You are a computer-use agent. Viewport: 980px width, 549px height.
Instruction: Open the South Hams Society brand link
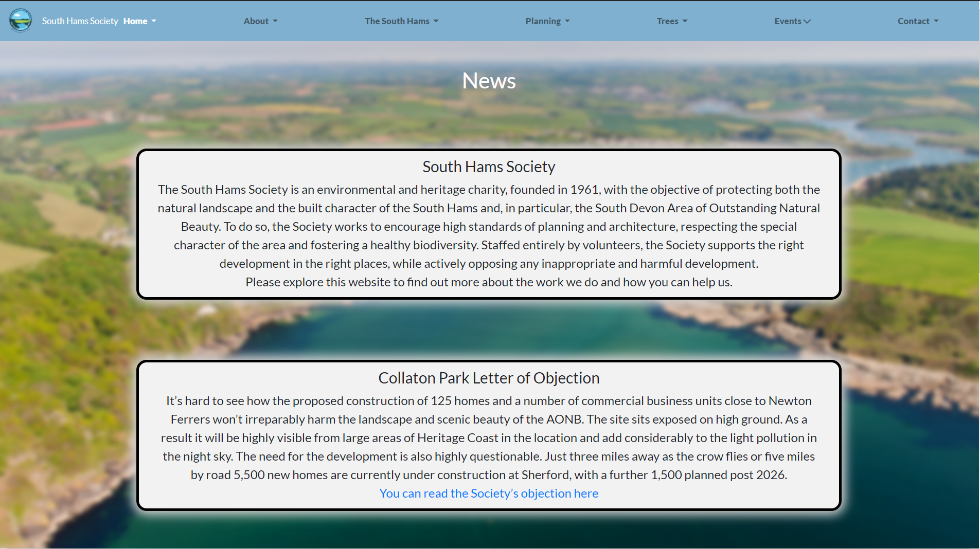80,21
